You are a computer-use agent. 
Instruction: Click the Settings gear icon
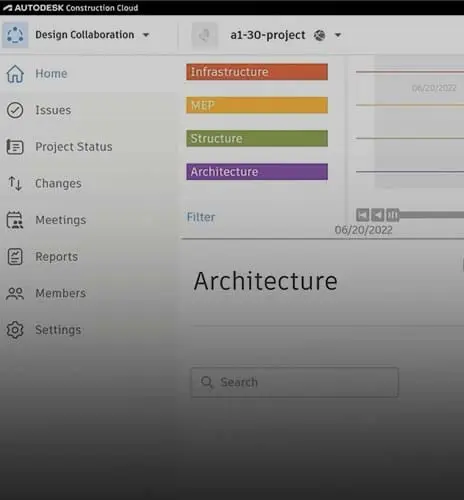(x=15, y=330)
